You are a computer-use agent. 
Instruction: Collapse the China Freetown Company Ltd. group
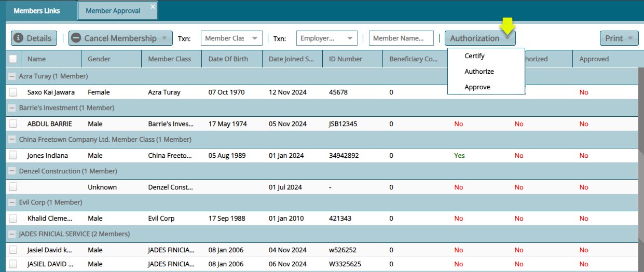click(x=12, y=140)
